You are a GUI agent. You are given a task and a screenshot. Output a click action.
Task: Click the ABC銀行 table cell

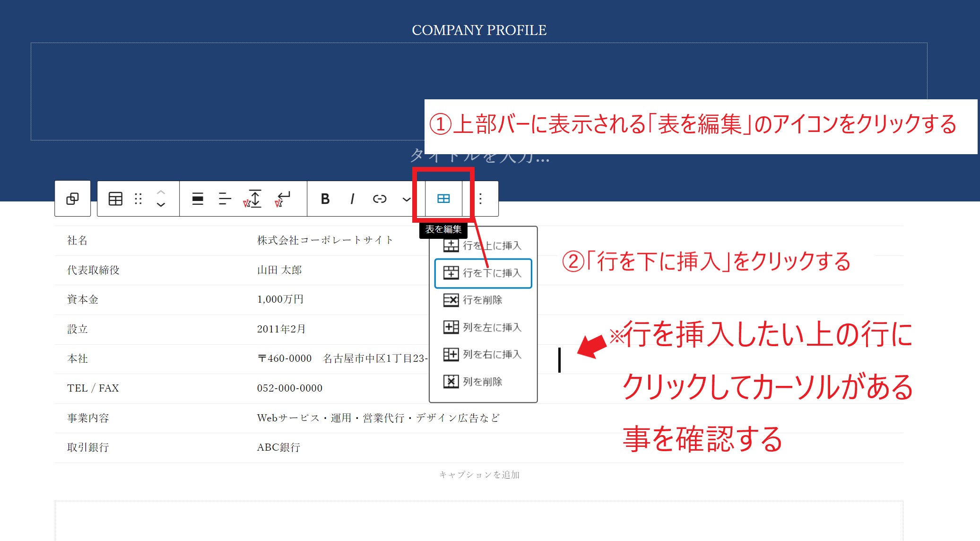[x=278, y=447]
